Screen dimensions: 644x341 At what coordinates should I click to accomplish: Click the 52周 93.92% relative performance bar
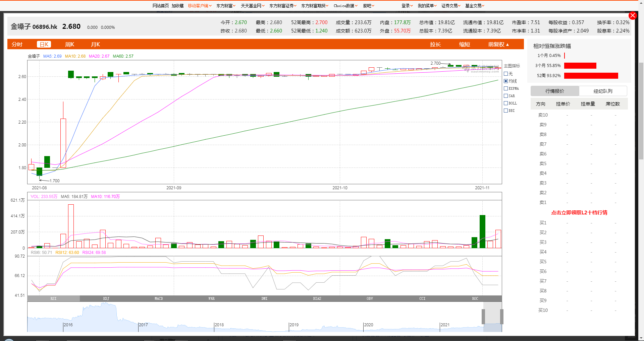591,76
